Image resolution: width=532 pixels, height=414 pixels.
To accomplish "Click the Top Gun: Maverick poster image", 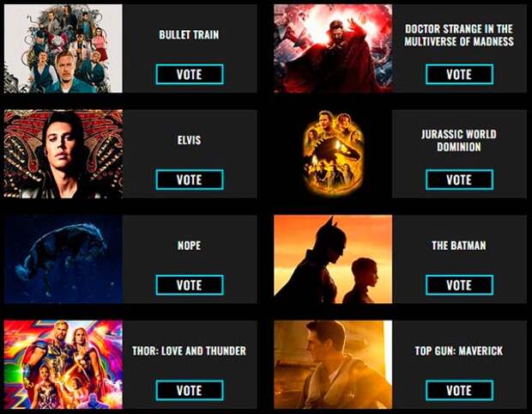I will pyautogui.click(x=333, y=364).
